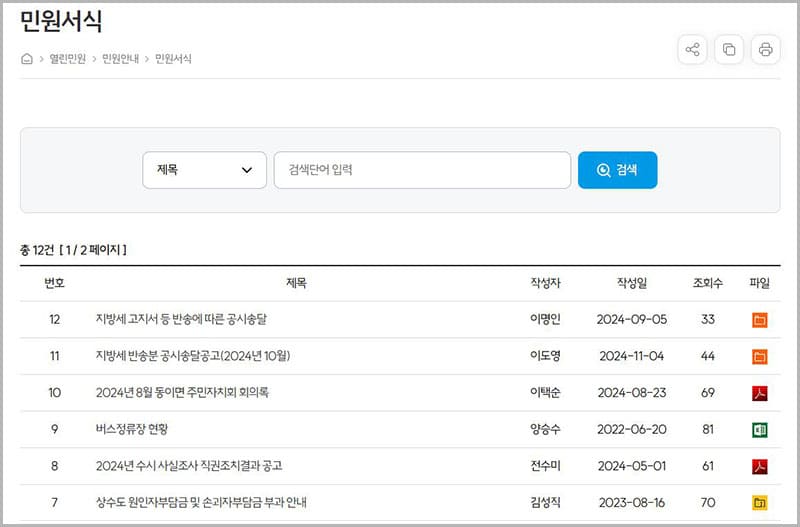Open PDF attachment for post 8
800x527 pixels.
(x=759, y=466)
